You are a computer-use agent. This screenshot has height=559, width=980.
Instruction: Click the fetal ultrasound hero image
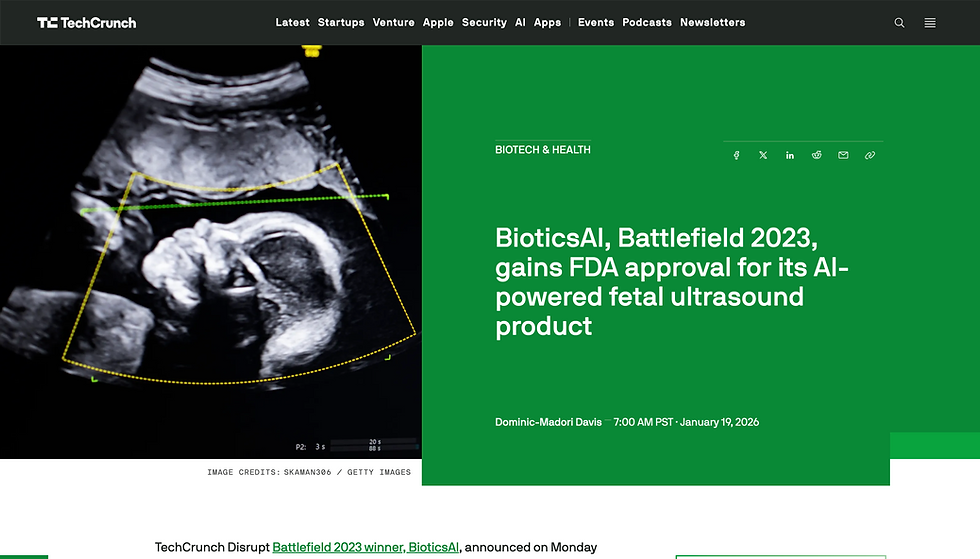(211, 251)
